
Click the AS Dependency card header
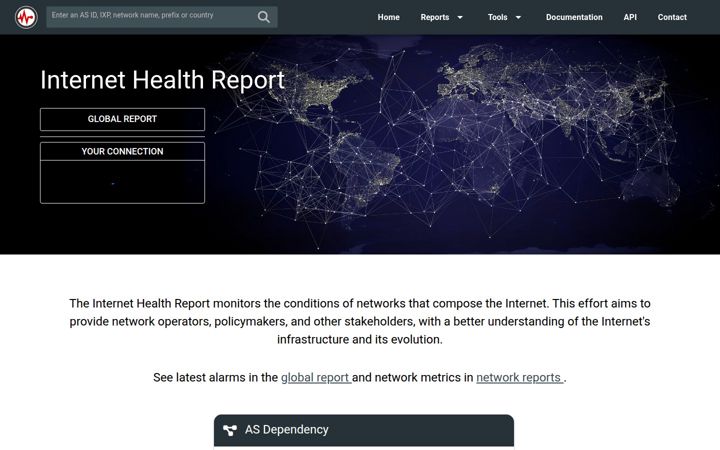[x=364, y=430]
